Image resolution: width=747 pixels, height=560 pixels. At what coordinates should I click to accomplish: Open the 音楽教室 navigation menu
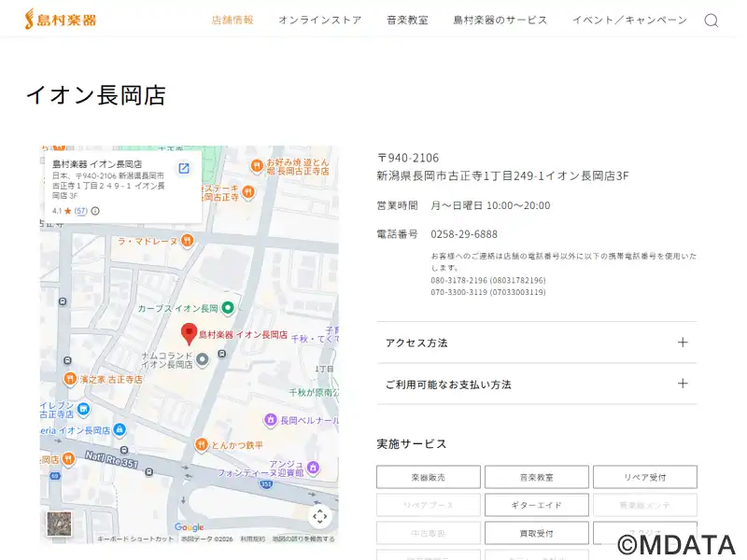pyautogui.click(x=407, y=20)
